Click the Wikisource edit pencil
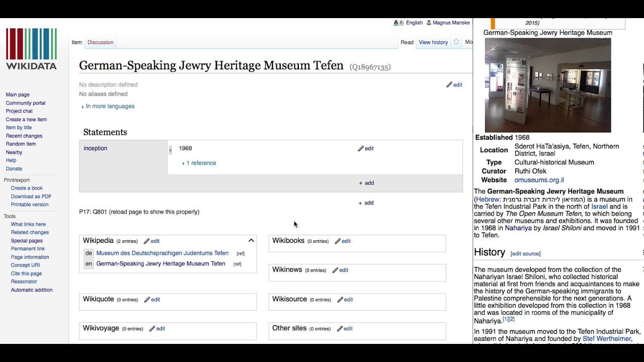This screenshot has height=362, width=644. 340,300
